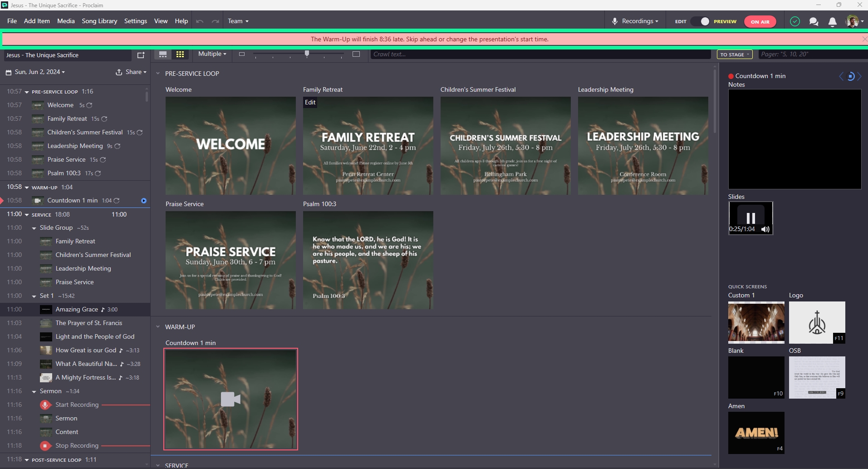868x469 pixels.
Task: Show the OSB quick screen
Action: [x=817, y=378]
